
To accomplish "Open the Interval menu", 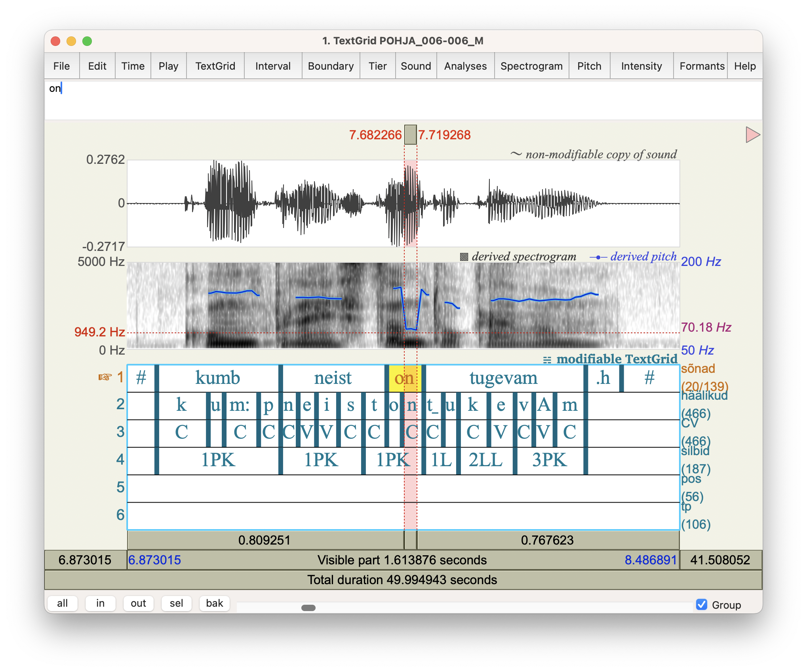I will coord(273,66).
